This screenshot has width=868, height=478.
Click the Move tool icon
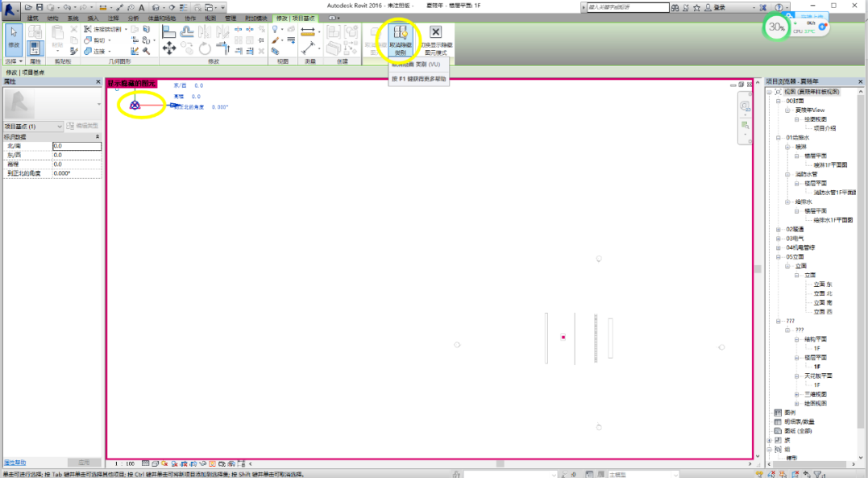[x=169, y=48]
